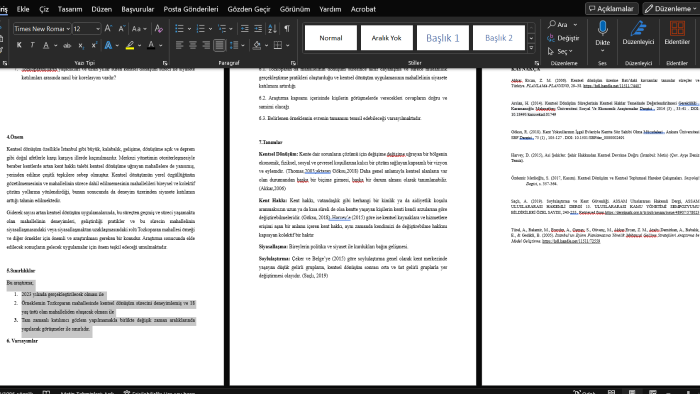Increase font size with the grow-font icon
The image size is (700, 394).
click(x=108, y=29)
